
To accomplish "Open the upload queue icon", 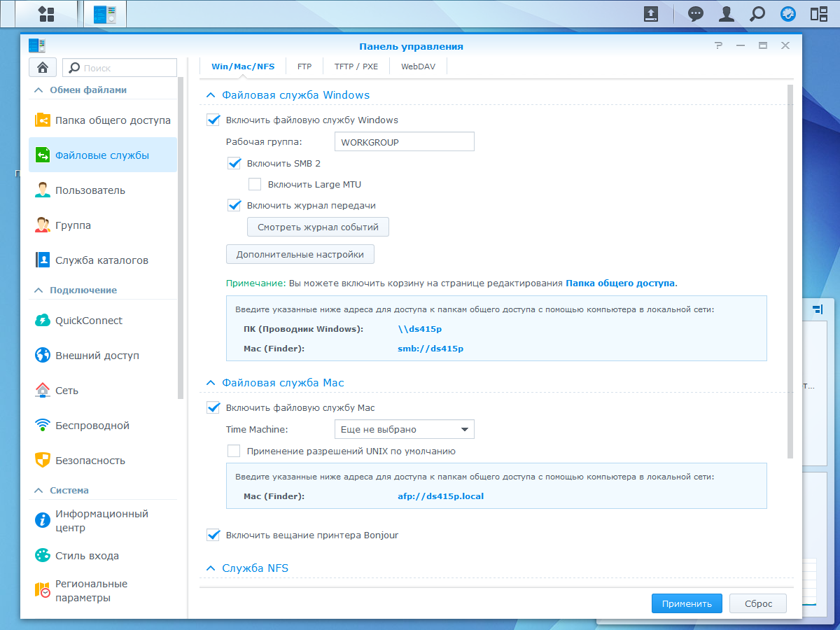I will [651, 13].
